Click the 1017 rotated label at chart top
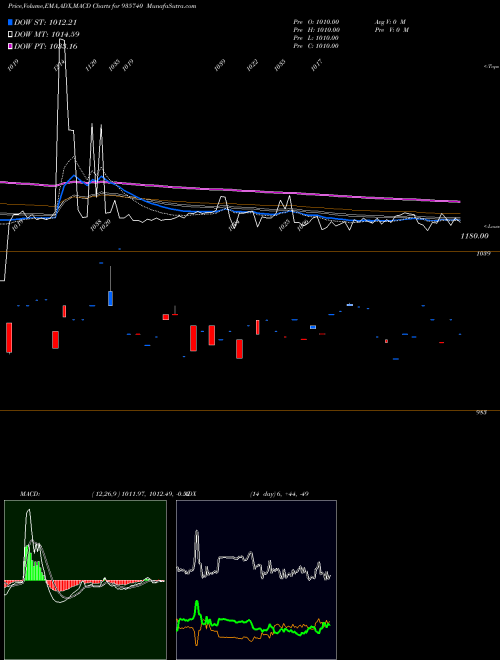The height and width of the screenshot is (660, 500). click(316, 65)
